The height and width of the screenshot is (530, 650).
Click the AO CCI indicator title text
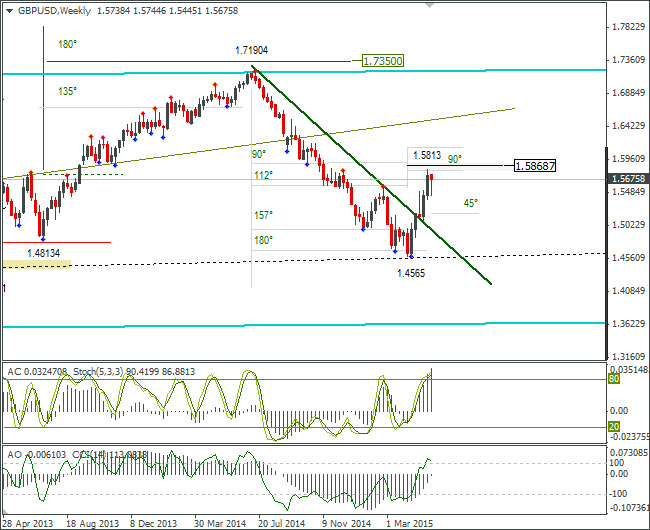coord(77,455)
